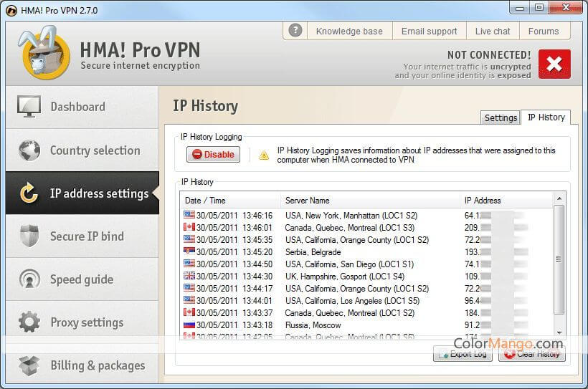Image resolution: width=588 pixels, height=389 pixels.
Task: Click the IP history list scrollbar
Action: point(559,259)
